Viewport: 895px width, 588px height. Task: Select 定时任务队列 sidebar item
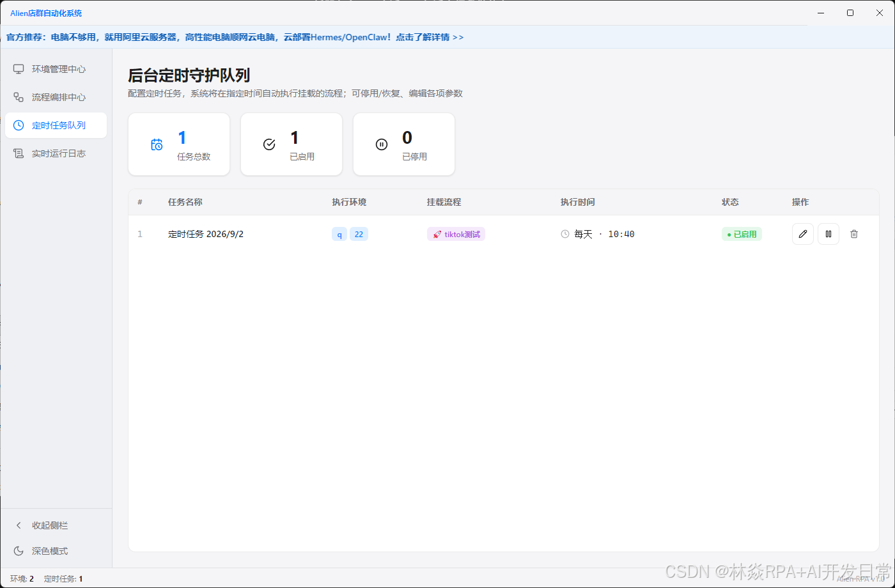[56, 125]
